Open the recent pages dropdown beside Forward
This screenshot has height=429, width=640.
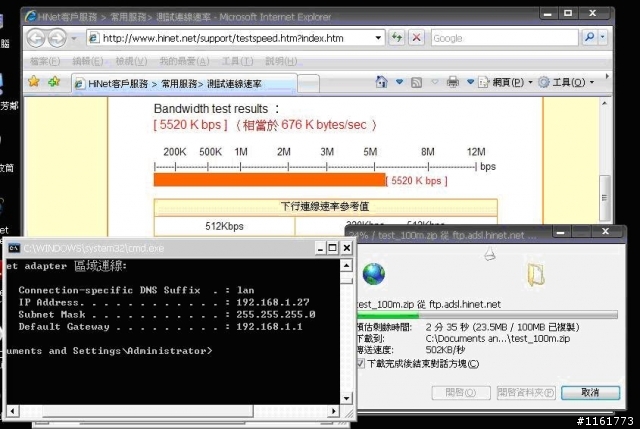click(x=74, y=38)
